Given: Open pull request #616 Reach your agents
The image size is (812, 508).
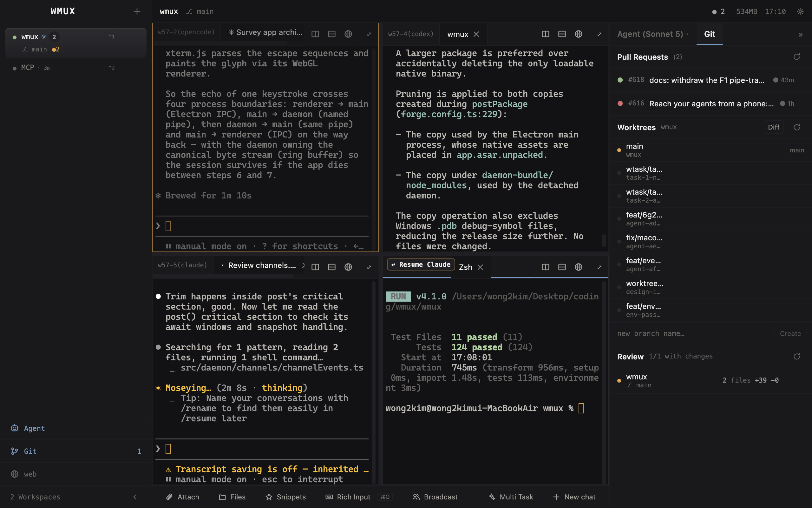Looking at the screenshot, I should click(x=711, y=104).
